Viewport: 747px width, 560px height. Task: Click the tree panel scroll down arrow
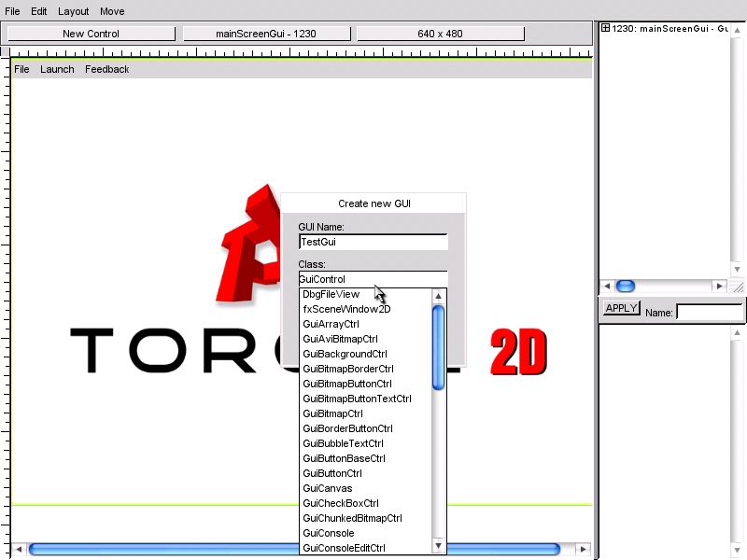(737, 269)
